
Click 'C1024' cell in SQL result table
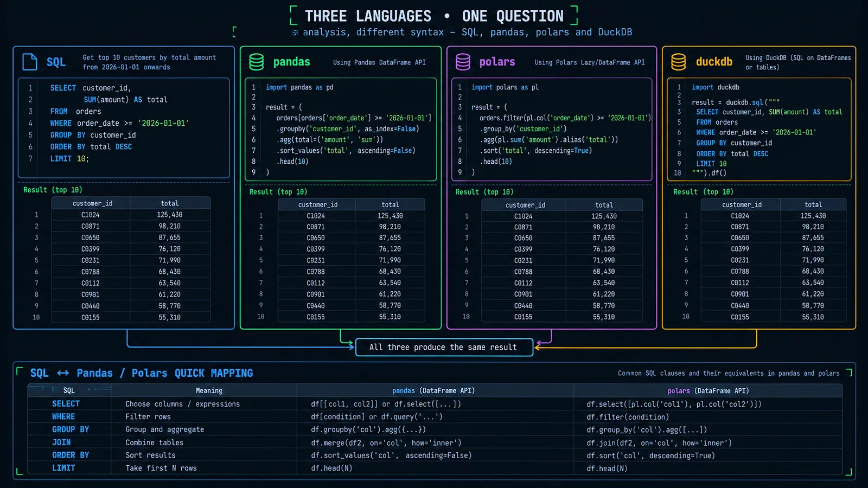91,215
